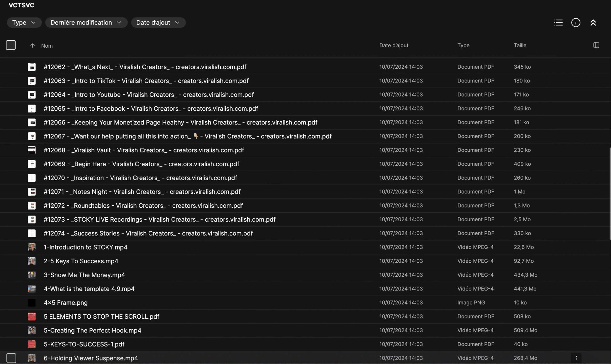Click PDF icon of 5 ELEMENTS TO STOP THE SCROLL
Screen dimensions: 611x364
coord(32,317)
